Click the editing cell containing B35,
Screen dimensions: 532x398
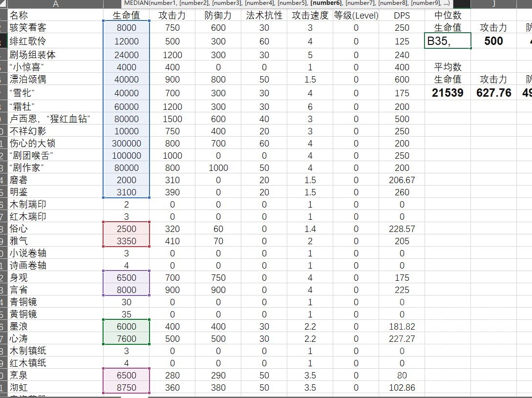tap(447, 41)
